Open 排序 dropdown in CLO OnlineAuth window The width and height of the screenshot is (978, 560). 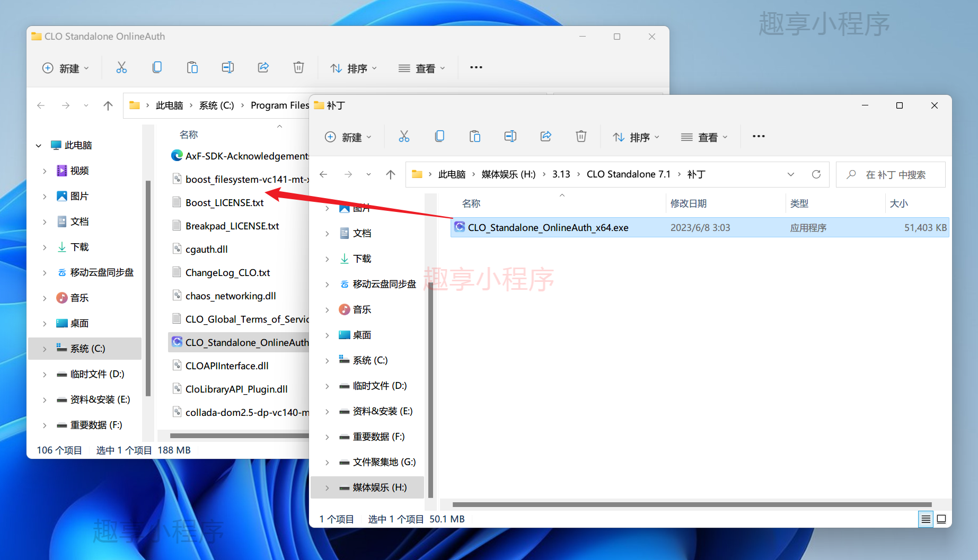pyautogui.click(x=354, y=68)
